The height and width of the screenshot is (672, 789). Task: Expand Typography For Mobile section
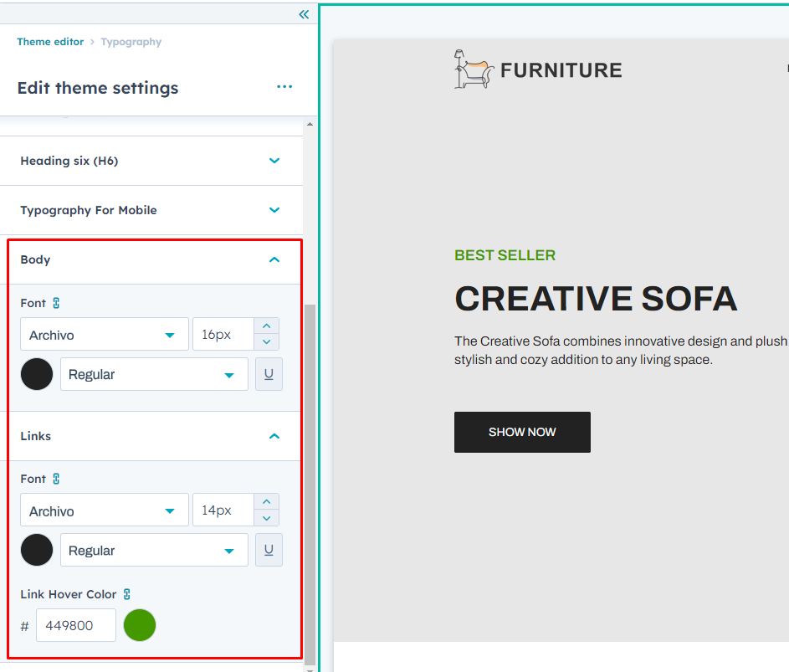tap(274, 210)
